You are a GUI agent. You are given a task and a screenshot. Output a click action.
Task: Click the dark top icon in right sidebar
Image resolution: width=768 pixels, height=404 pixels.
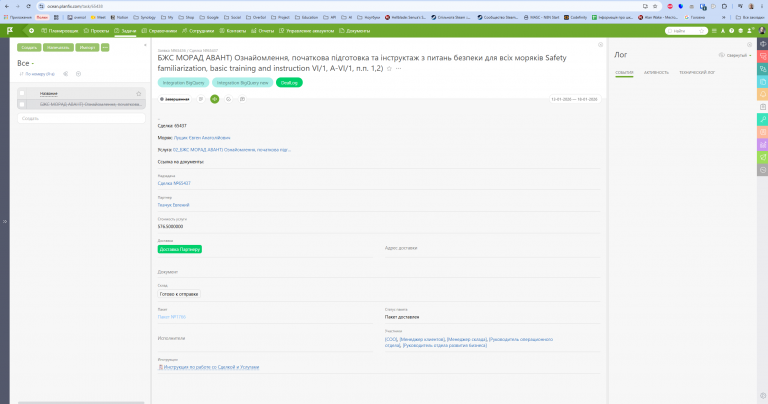tap(763, 44)
